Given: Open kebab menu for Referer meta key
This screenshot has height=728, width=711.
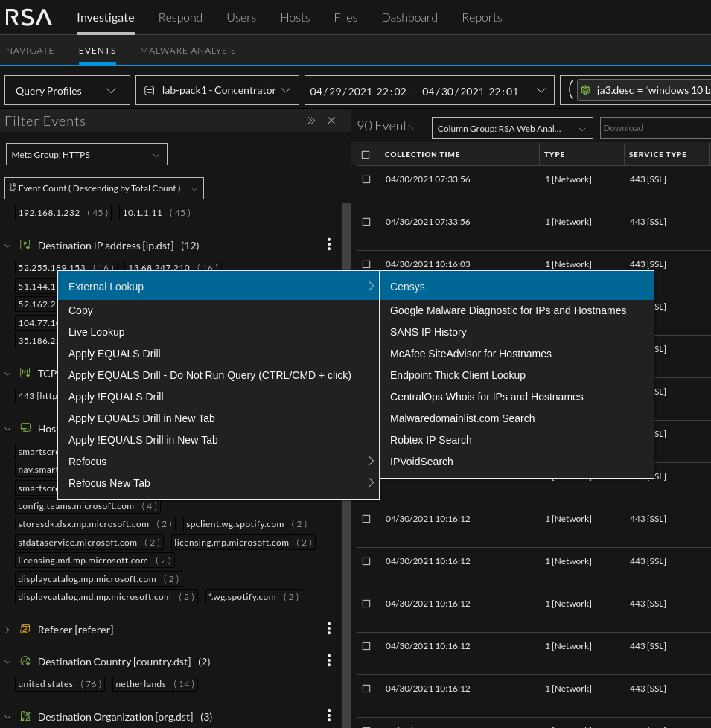Looking at the screenshot, I should [329, 629].
